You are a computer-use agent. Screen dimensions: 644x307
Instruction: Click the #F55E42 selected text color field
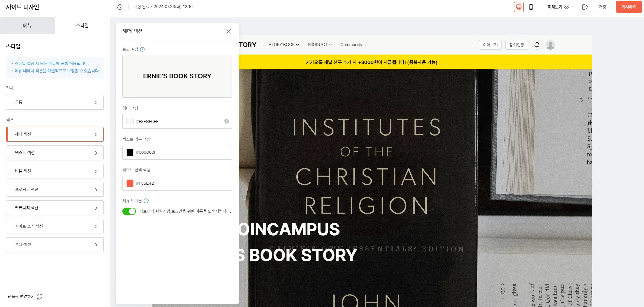[177, 183]
